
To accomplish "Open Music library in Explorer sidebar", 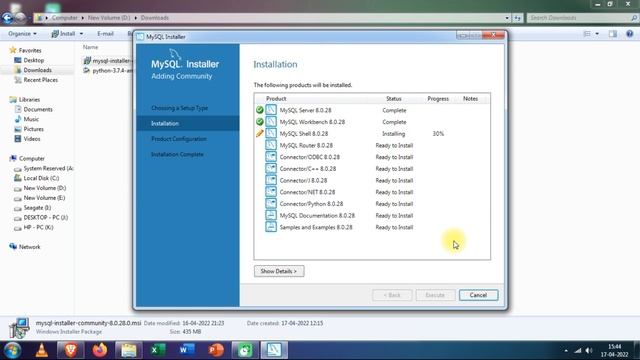I will pyautogui.click(x=27, y=119).
